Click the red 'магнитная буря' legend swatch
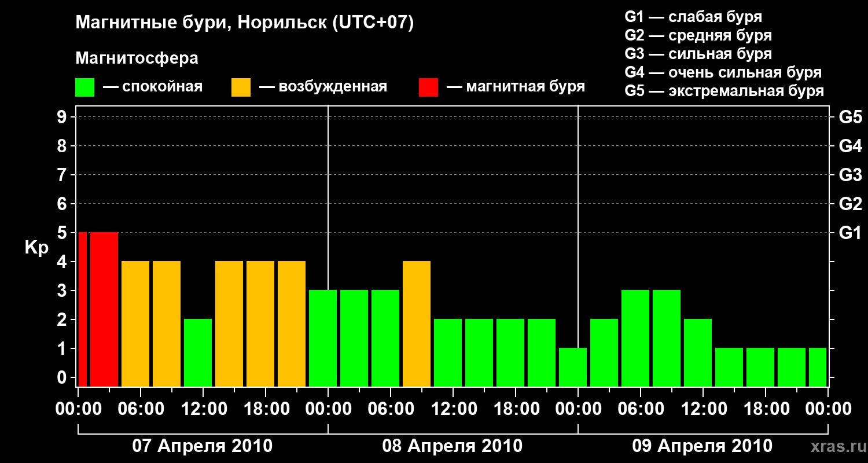 pyautogui.click(x=428, y=87)
